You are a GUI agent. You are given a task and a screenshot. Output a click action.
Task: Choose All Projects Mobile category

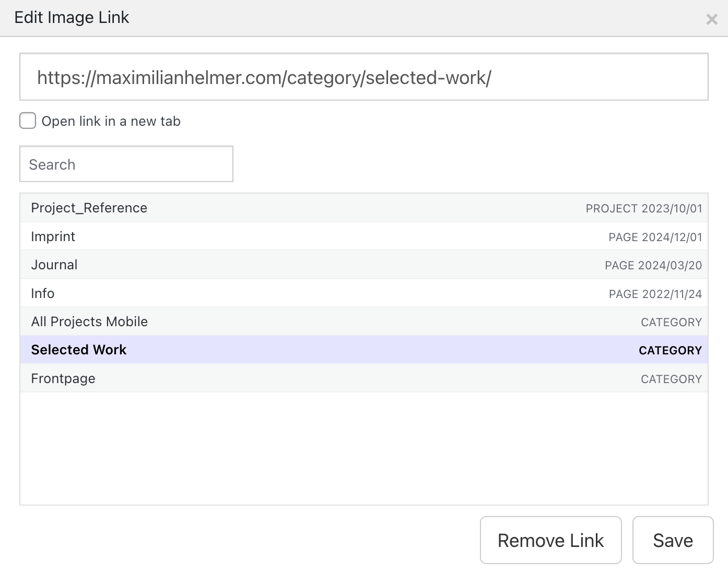coord(89,321)
